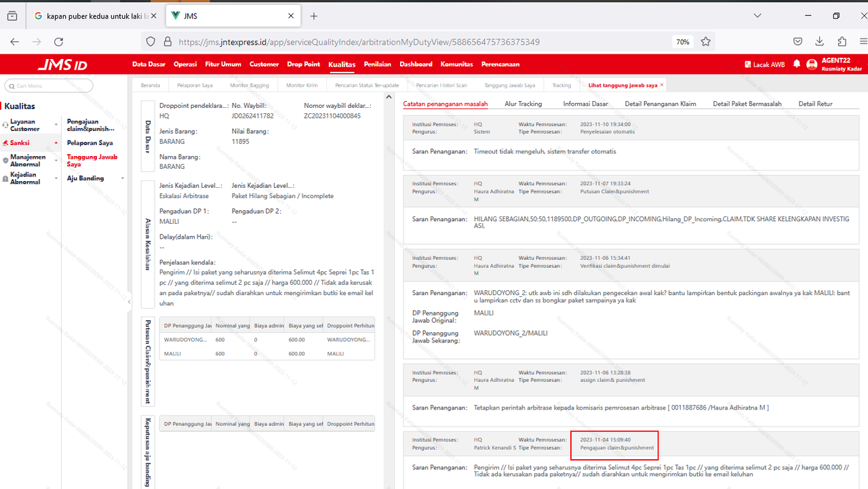Screen dimensions: 868x489
Task: Close the kapan puber kedua tab
Action: coord(153,16)
